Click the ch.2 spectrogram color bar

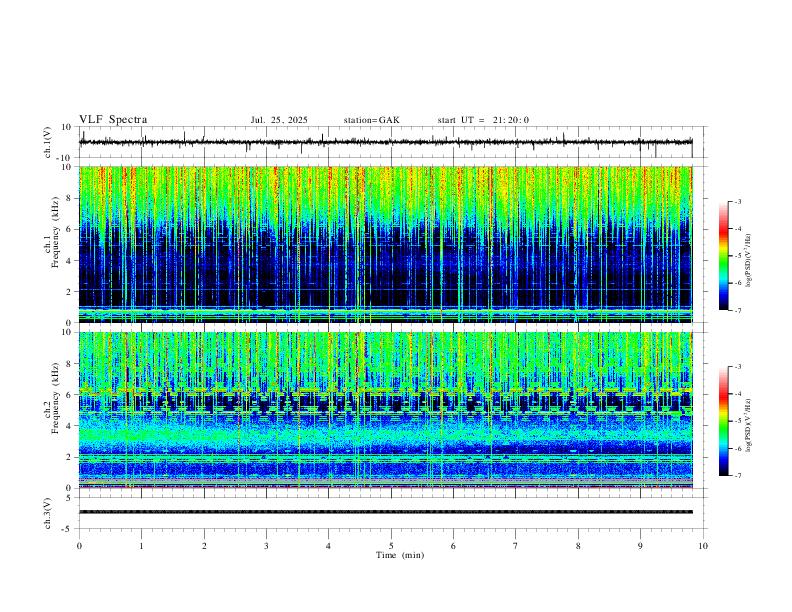723,421
